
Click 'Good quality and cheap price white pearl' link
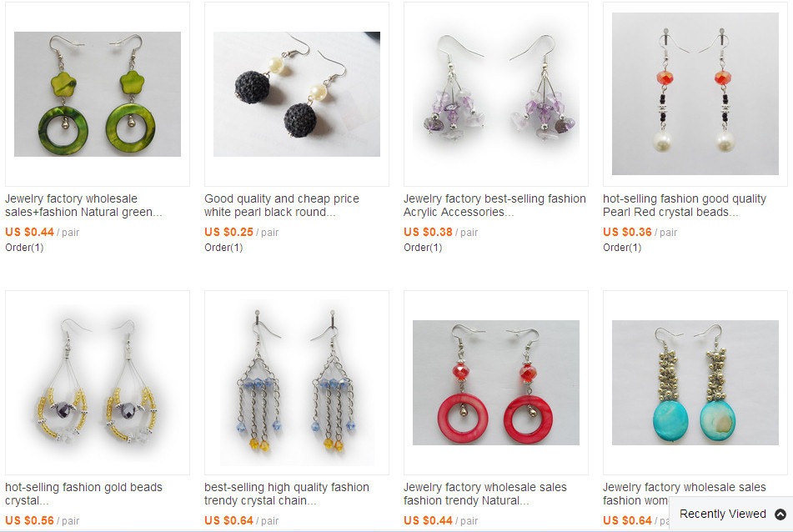282,205
